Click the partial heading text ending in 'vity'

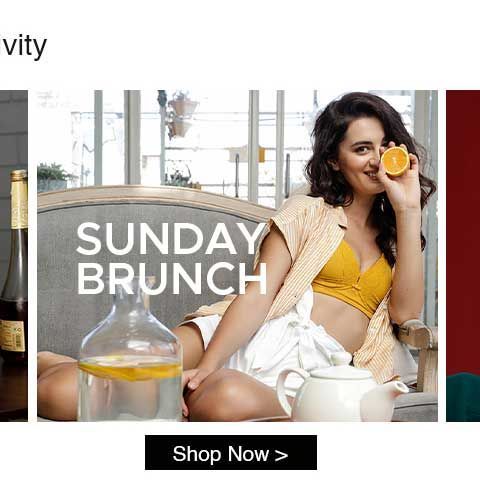(23, 47)
